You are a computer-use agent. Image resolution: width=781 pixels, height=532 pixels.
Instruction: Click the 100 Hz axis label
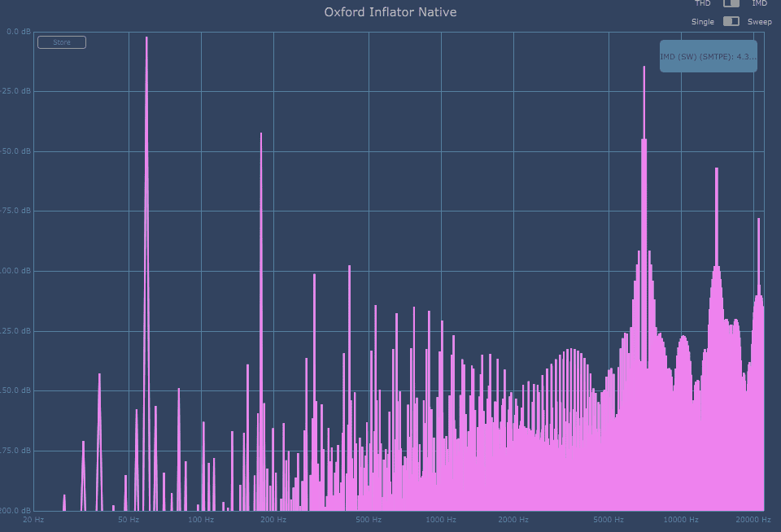pyautogui.click(x=201, y=520)
